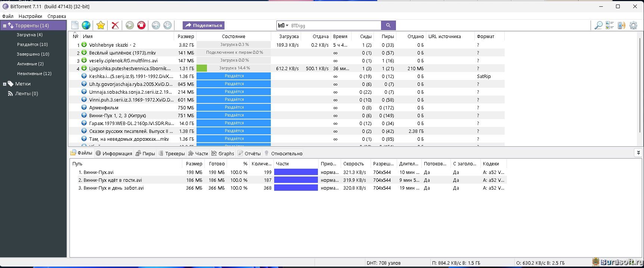Screen dimensions: 644x268
Task: Click the Метки tag icon in sidebar
Action: (10, 84)
